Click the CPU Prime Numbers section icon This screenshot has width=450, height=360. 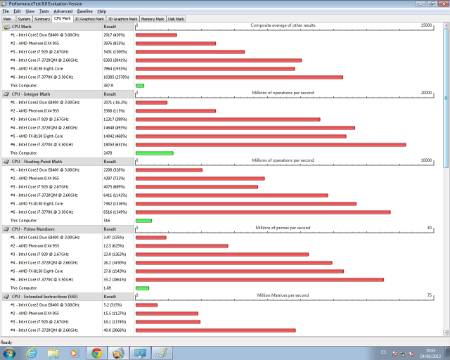6,229
